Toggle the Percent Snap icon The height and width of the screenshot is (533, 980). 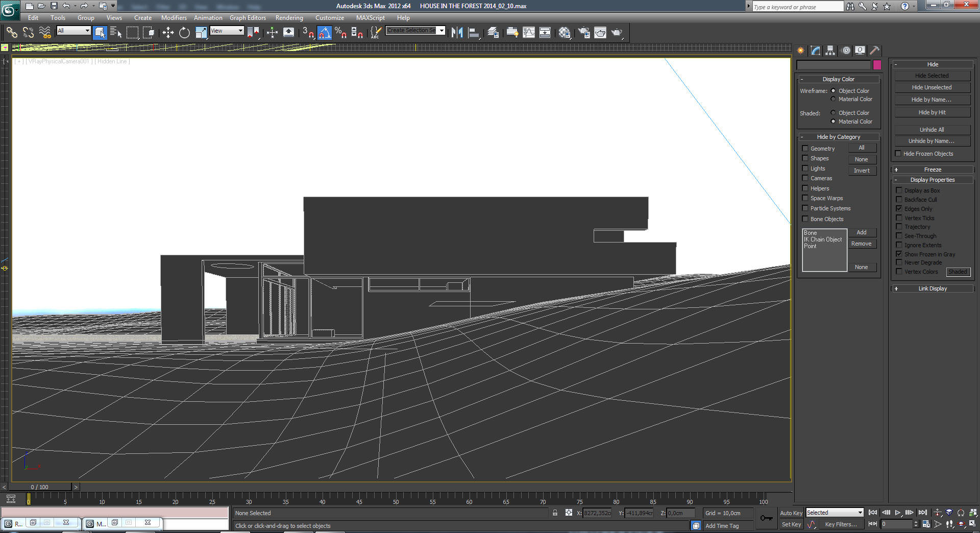[340, 33]
